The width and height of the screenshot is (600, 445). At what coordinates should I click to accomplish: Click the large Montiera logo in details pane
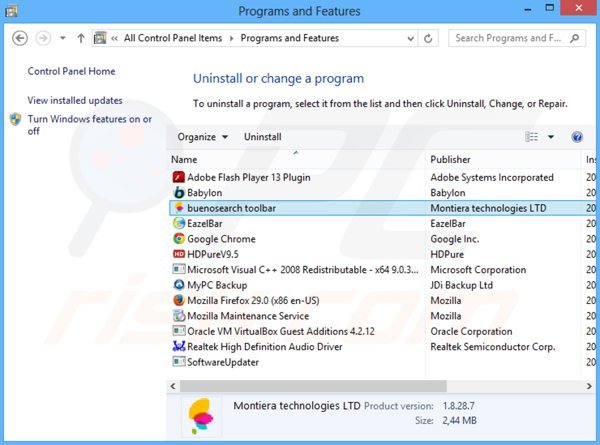tap(201, 416)
